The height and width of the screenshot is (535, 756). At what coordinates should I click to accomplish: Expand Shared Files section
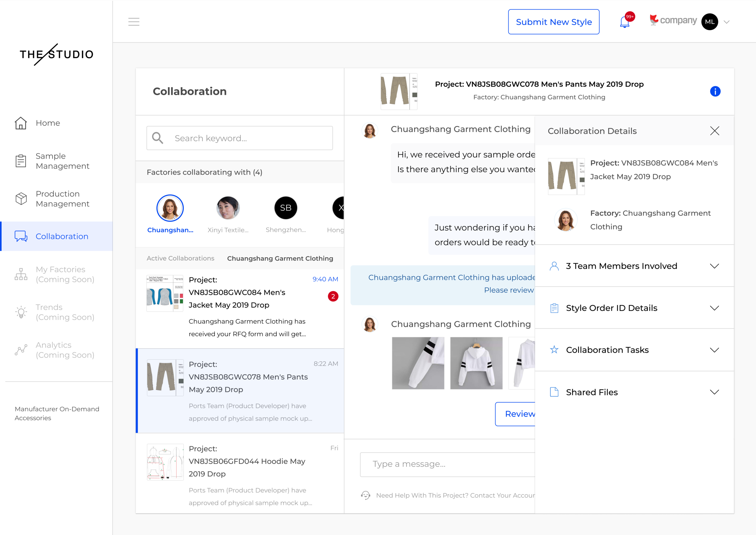634,392
